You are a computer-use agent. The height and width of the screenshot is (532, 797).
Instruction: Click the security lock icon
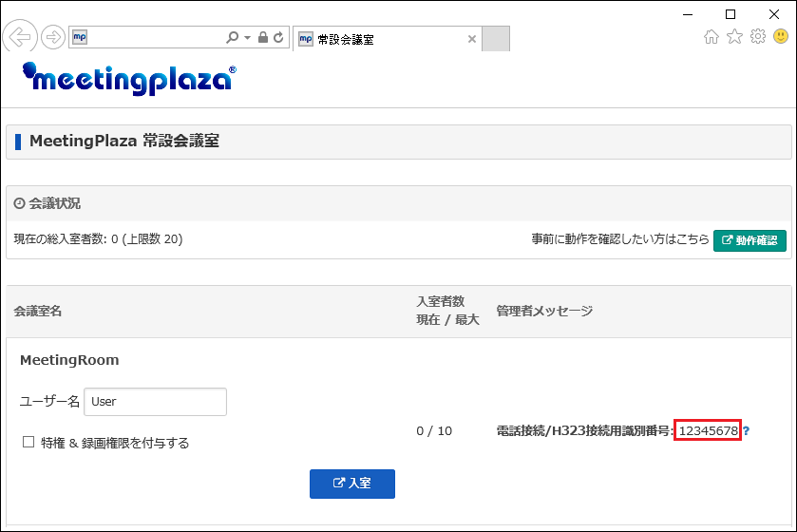tap(263, 37)
